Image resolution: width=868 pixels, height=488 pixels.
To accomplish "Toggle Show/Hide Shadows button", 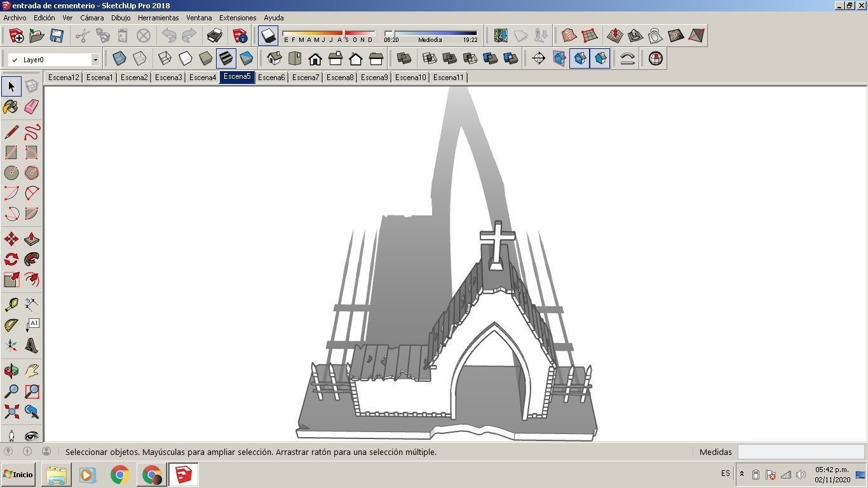I will [x=269, y=36].
